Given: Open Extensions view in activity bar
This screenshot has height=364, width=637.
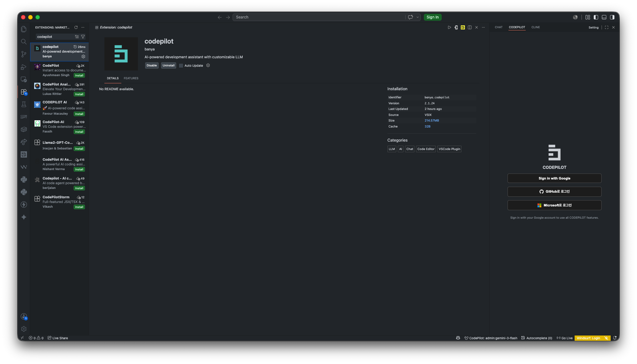Looking at the screenshot, I should (24, 92).
